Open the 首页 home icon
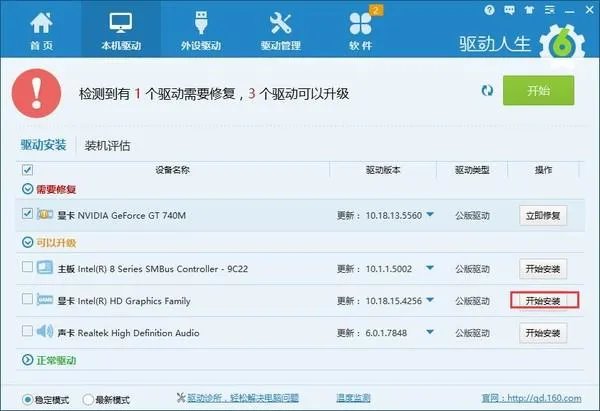Image resolution: width=600 pixels, height=411 pixels. coord(41,23)
